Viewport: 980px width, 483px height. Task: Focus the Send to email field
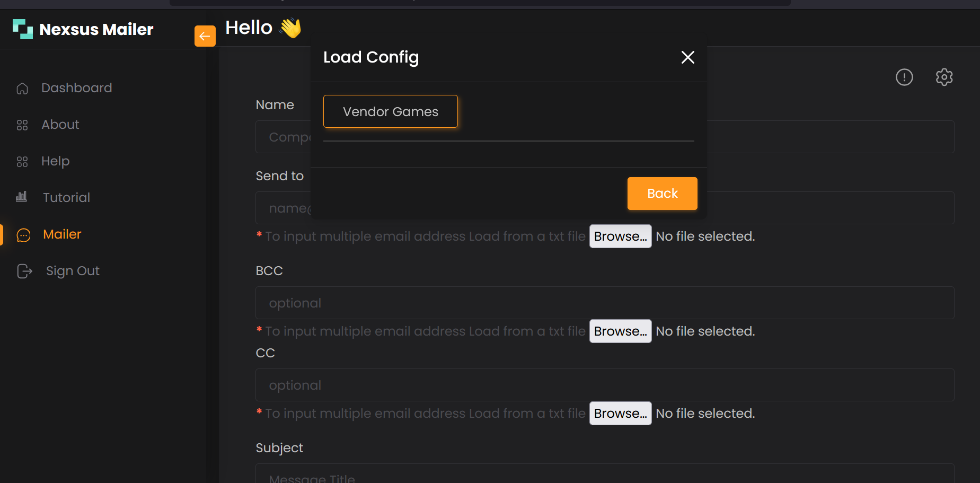coord(605,208)
